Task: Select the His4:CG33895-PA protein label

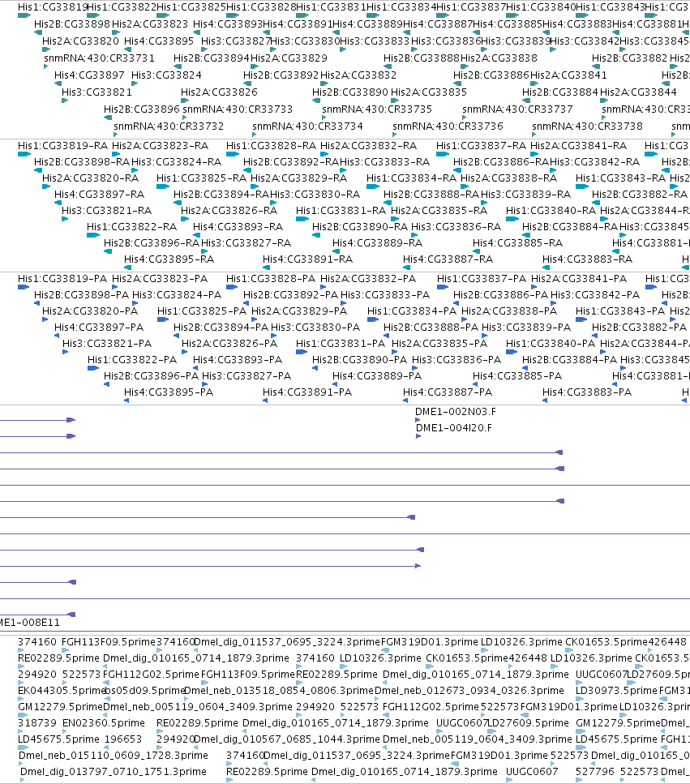Action: pyautogui.click(x=169, y=392)
